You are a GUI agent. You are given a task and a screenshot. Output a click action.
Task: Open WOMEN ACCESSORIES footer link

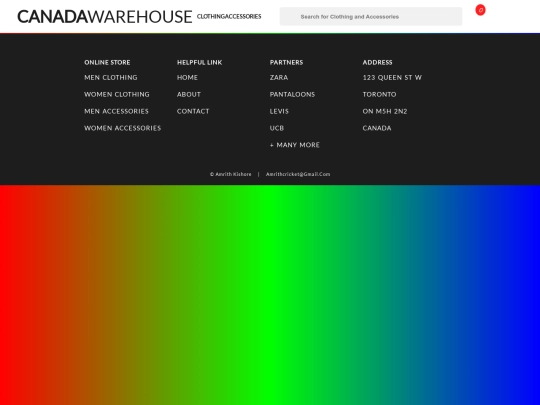pyautogui.click(x=123, y=128)
